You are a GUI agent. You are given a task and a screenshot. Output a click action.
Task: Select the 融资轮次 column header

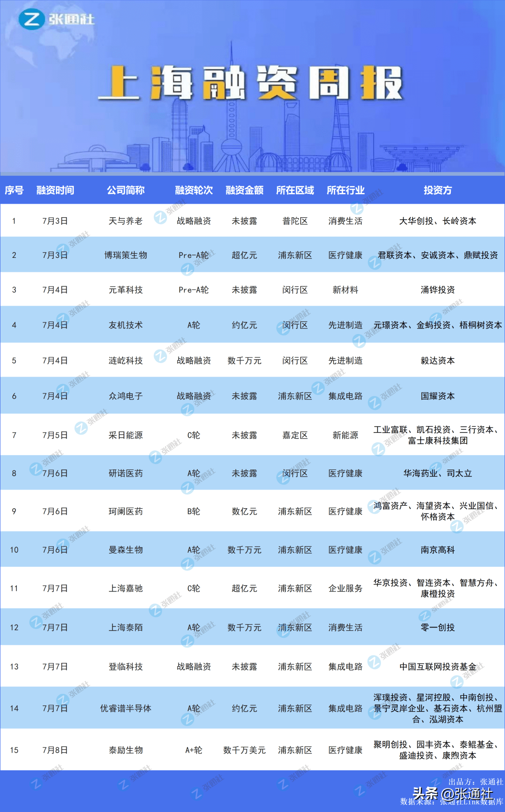point(194,190)
